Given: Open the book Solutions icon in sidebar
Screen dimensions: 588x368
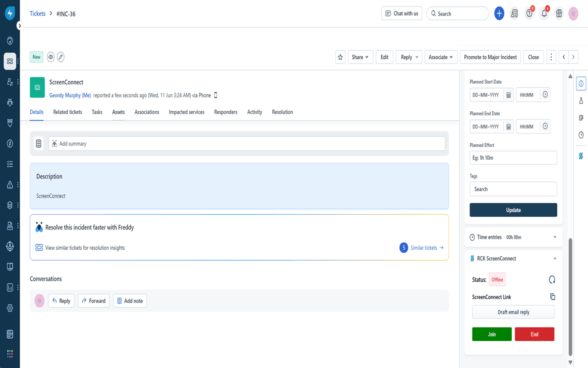Looking at the screenshot, I should [10, 267].
